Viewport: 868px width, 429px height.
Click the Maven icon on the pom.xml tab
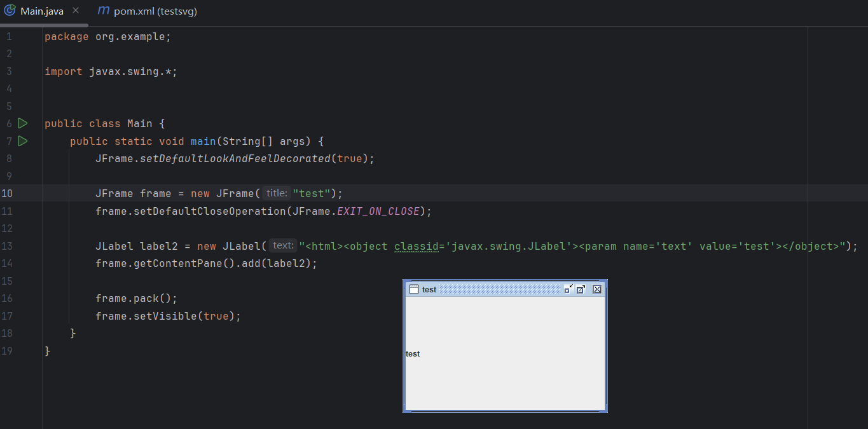pos(104,11)
